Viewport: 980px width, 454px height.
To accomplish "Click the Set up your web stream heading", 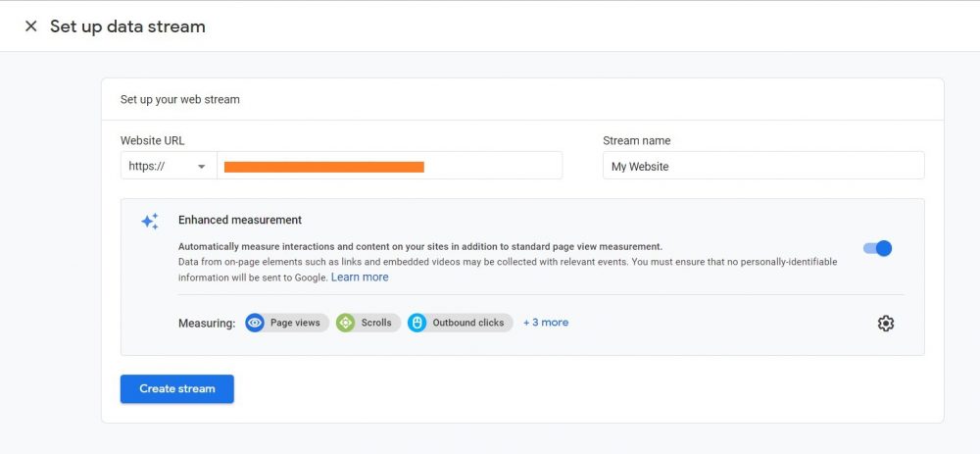I will point(180,99).
